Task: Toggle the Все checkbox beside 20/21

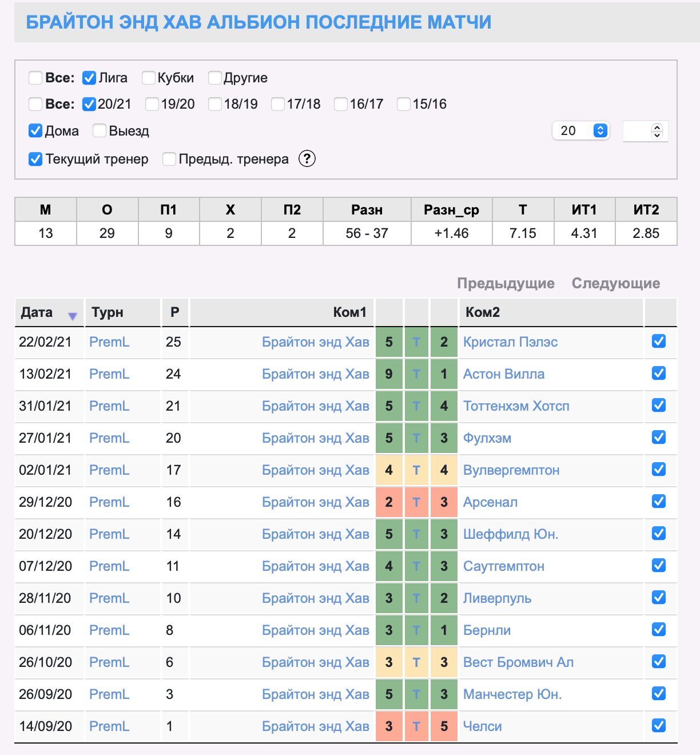Action: (35, 104)
